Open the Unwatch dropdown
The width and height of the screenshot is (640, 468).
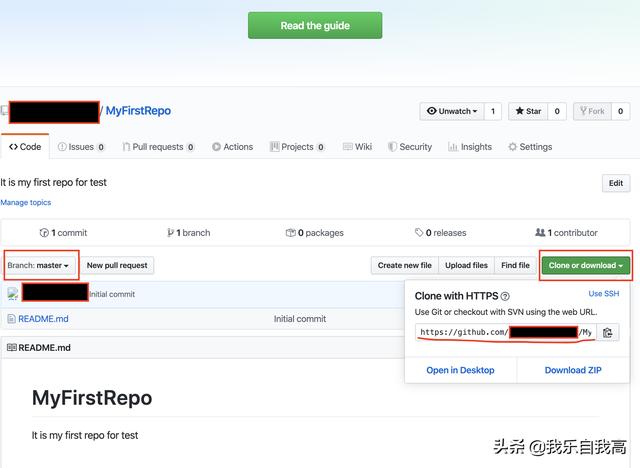(x=452, y=111)
